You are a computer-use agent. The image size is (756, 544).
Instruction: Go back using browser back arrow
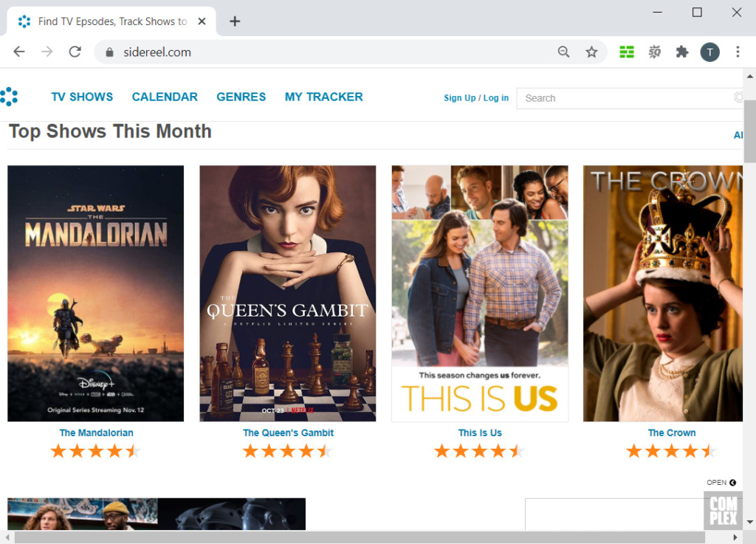point(18,52)
